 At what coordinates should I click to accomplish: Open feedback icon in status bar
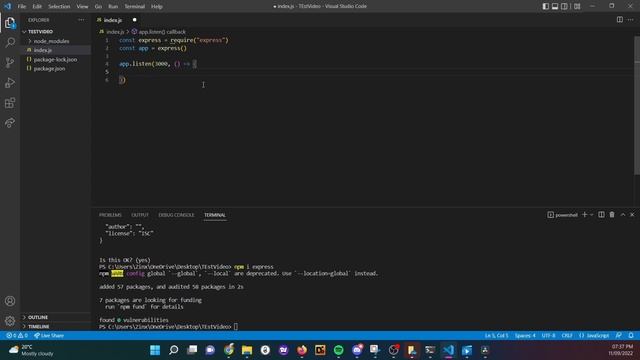pyautogui.click(x=619, y=336)
